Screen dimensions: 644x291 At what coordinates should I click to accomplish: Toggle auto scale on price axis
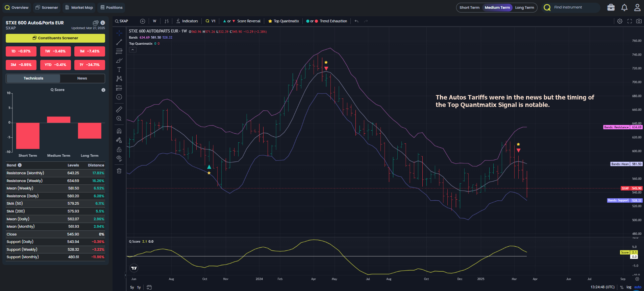pyautogui.click(x=638, y=287)
